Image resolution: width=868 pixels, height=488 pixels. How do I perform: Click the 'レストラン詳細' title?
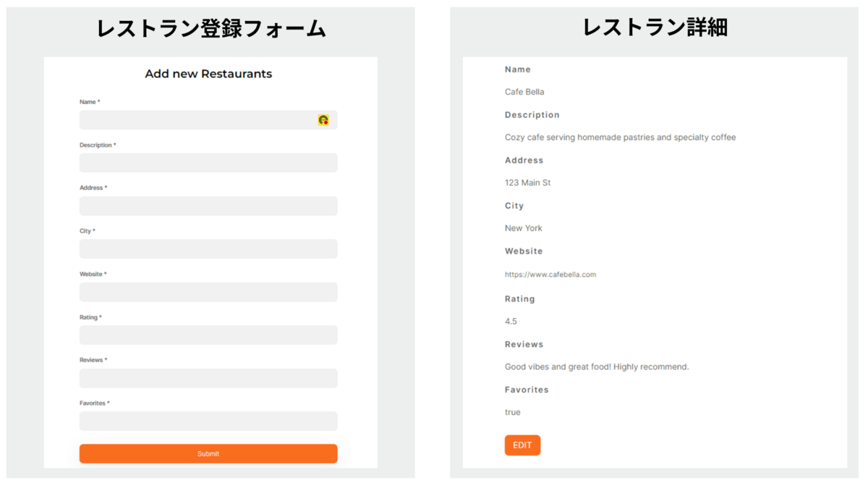click(x=655, y=27)
